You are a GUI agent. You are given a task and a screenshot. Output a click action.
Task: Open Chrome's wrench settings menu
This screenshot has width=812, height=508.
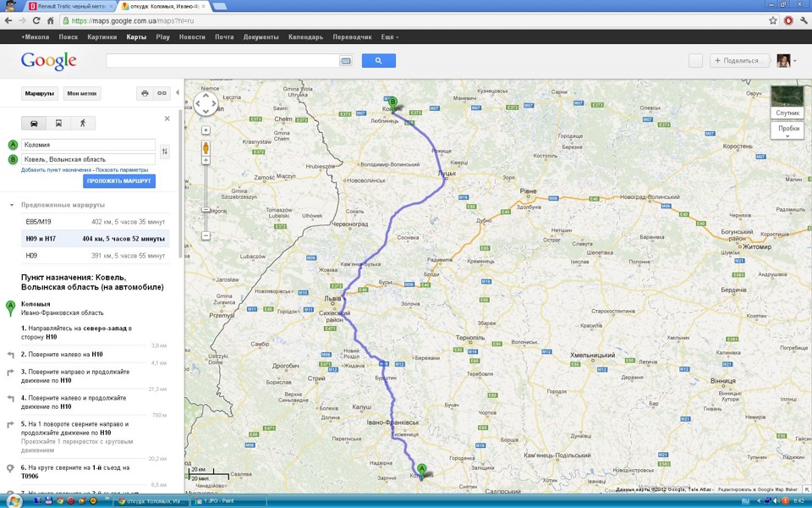pos(804,20)
